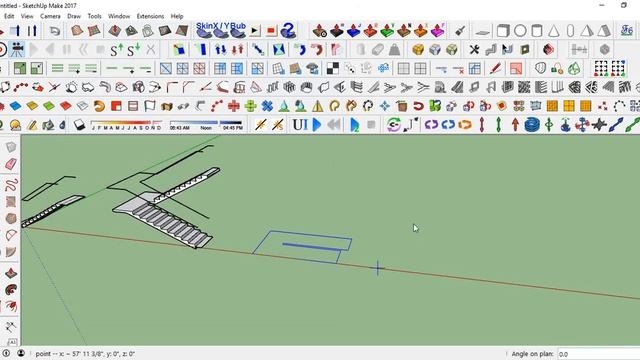Click the Angle on plan input field
This screenshot has height=360, width=640.
tap(598, 354)
